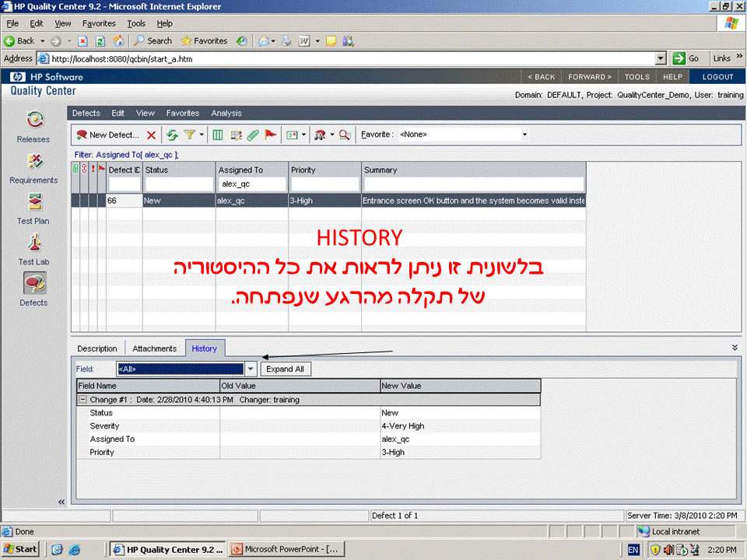Click the browser Search button
Screen dimensions: 747x560
pos(153,41)
